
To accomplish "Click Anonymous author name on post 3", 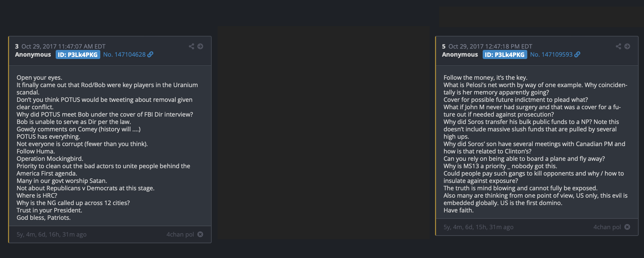I will tap(33, 54).
